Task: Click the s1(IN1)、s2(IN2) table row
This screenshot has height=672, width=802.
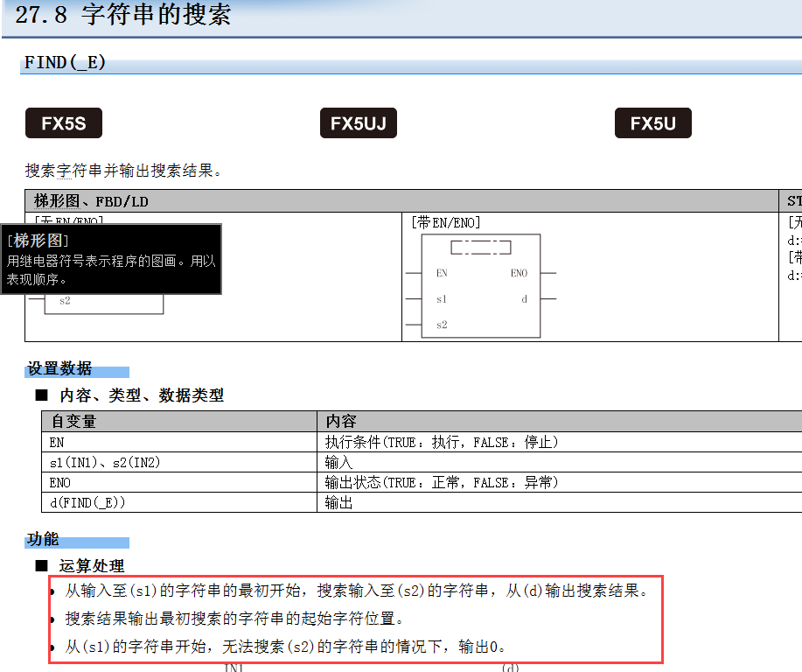Action: pyautogui.click(x=106, y=463)
